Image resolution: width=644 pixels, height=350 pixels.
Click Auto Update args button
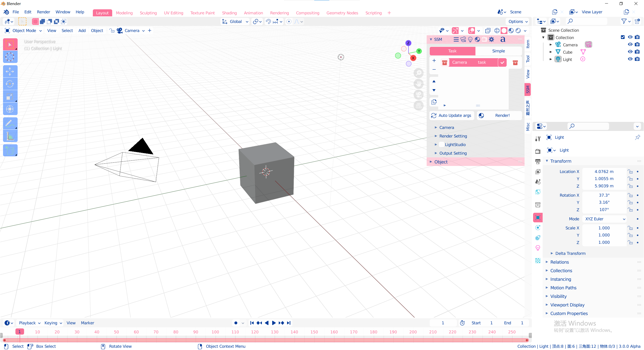point(452,115)
